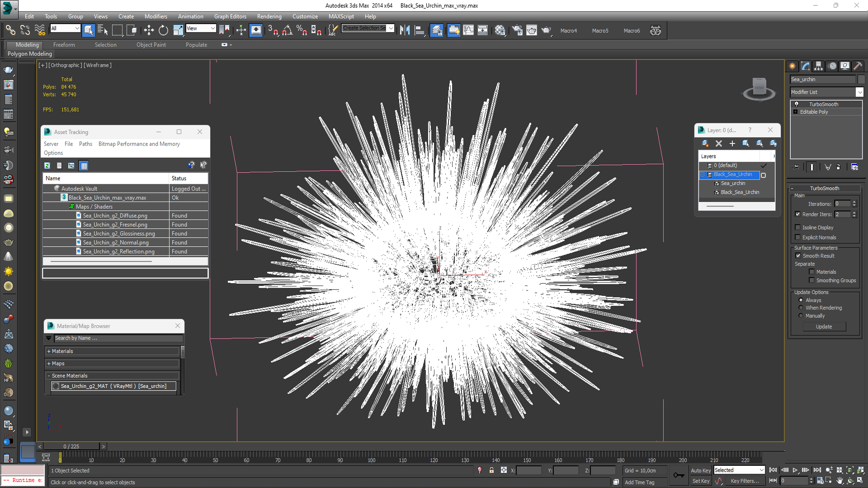Open the Modifier List dropdown

[x=826, y=92]
